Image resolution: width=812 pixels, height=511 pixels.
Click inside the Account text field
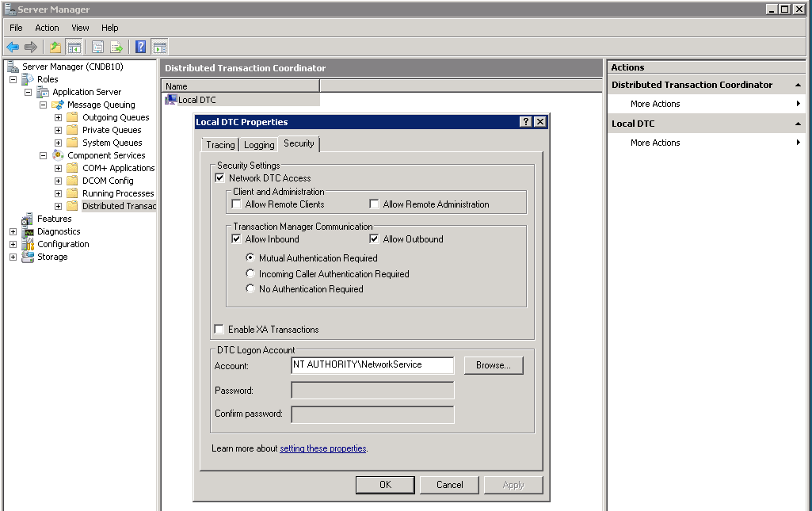pyautogui.click(x=372, y=365)
